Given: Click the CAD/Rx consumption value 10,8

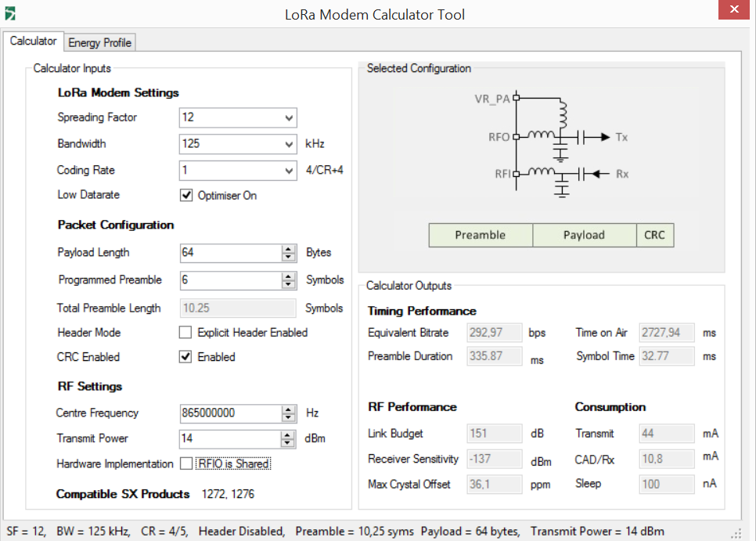Looking at the screenshot, I should tap(667, 459).
